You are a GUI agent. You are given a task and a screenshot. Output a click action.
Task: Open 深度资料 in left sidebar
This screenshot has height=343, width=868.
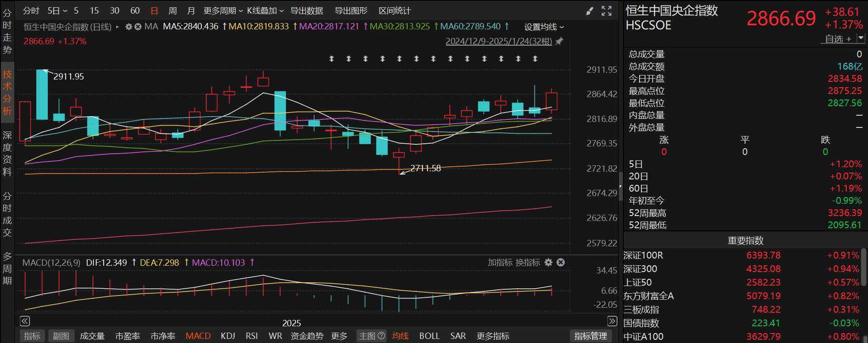[x=7, y=153]
